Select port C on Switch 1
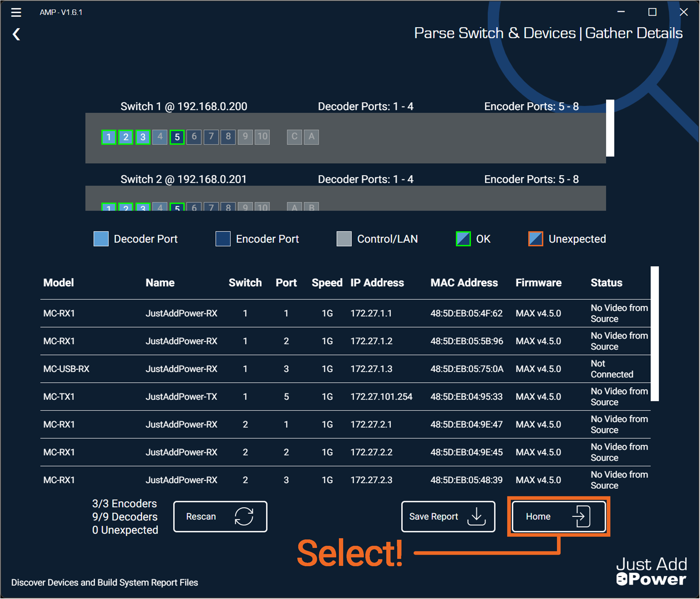This screenshot has height=599, width=700. 294,137
